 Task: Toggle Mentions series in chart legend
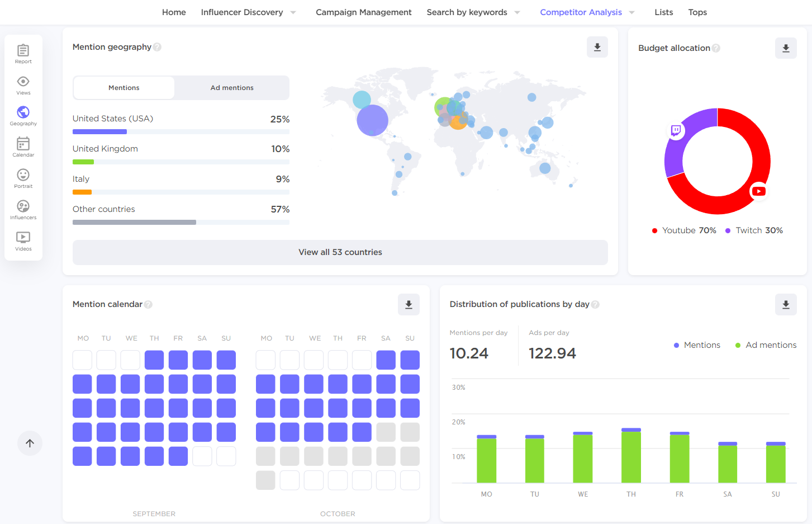coord(697,345)
